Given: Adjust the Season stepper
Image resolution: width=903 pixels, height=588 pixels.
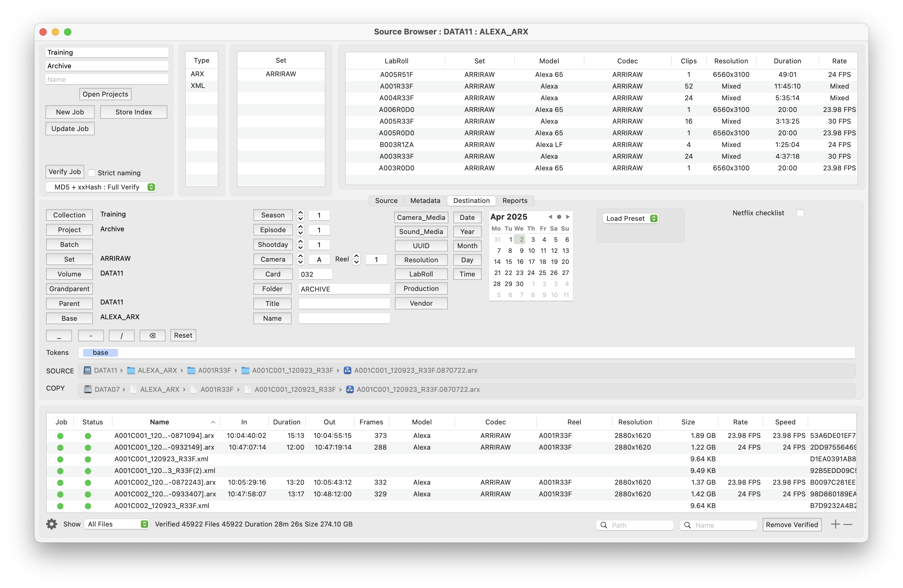Looking at the screenshot, I should (x=300, y=215).
